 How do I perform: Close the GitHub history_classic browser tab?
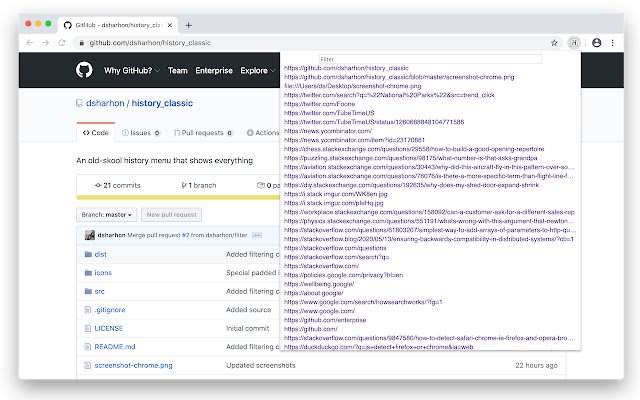point(170,25)
